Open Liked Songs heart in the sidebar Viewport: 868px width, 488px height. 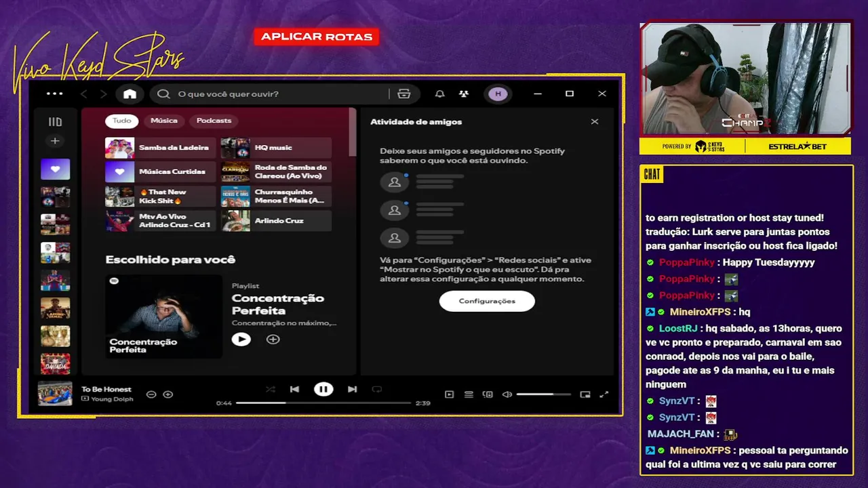[x=55, y=169]
